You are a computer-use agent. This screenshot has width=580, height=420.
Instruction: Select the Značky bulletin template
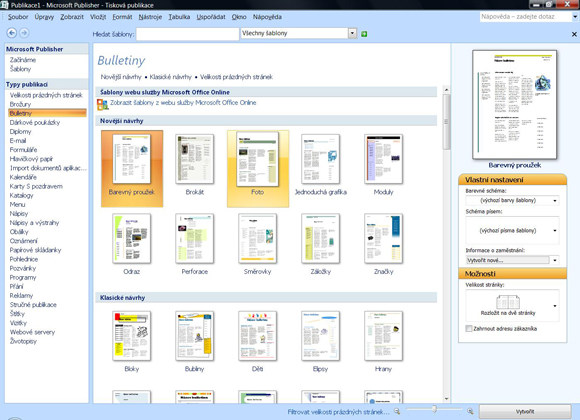pyautogui.click(x=383, y=244)
